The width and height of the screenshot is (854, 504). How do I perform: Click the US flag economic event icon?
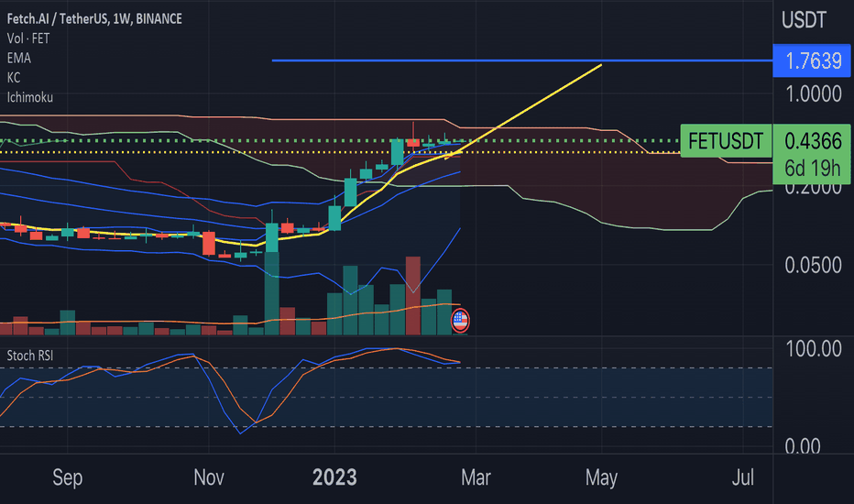(460, 321)
